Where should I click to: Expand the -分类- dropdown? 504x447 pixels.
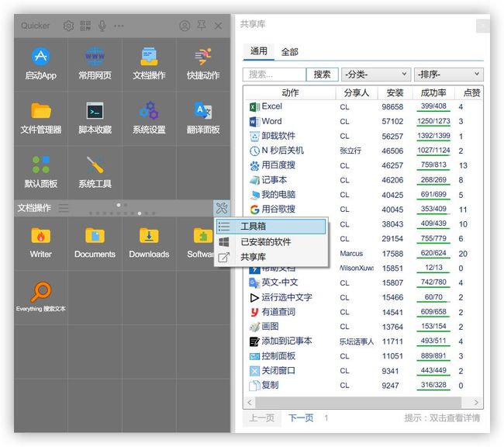pos(376,74)
